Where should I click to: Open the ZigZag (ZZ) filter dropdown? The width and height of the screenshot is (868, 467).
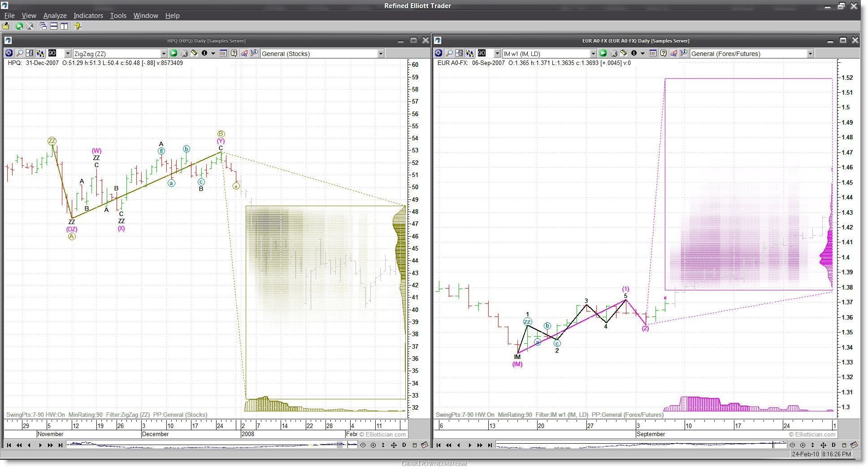pos(163,54)
